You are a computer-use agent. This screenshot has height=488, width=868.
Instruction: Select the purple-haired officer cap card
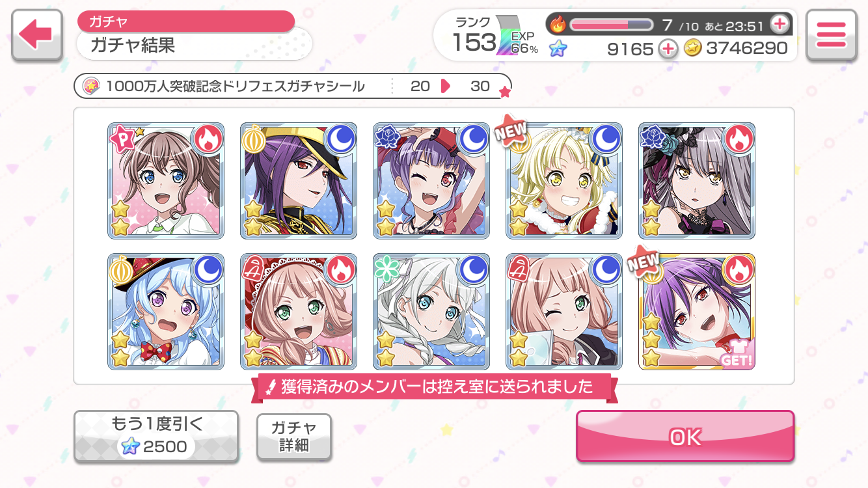(299, 181)
